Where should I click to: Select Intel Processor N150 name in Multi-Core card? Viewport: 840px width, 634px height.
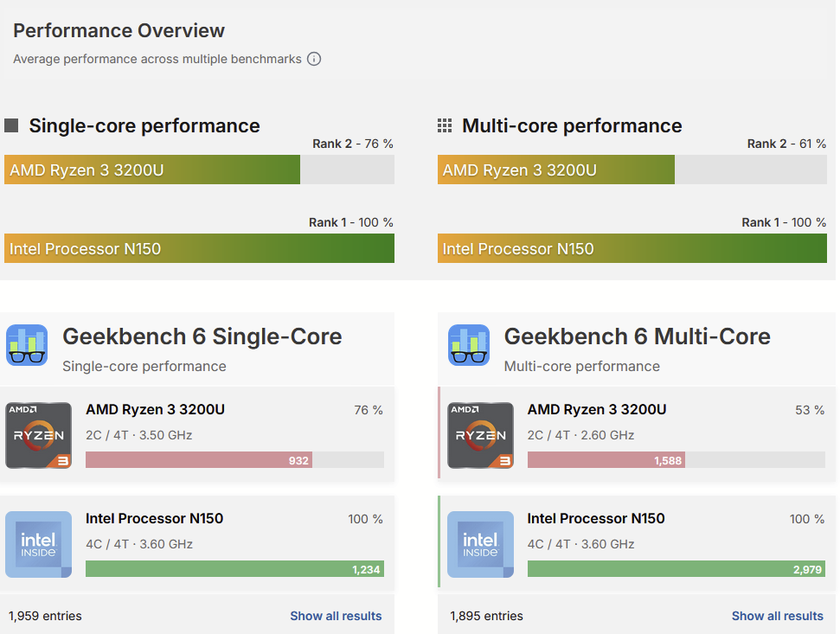pos(596,518)
